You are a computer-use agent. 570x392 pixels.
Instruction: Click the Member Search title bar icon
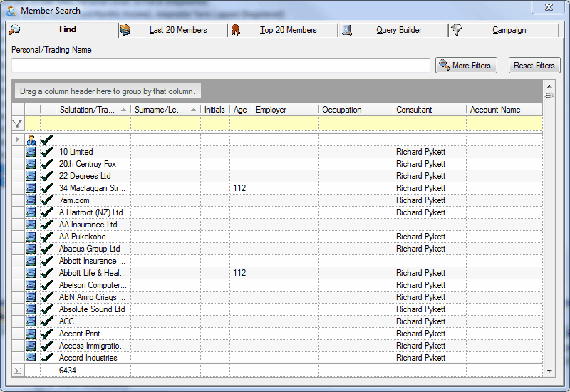pyautogui.click(x=11, y=11)
